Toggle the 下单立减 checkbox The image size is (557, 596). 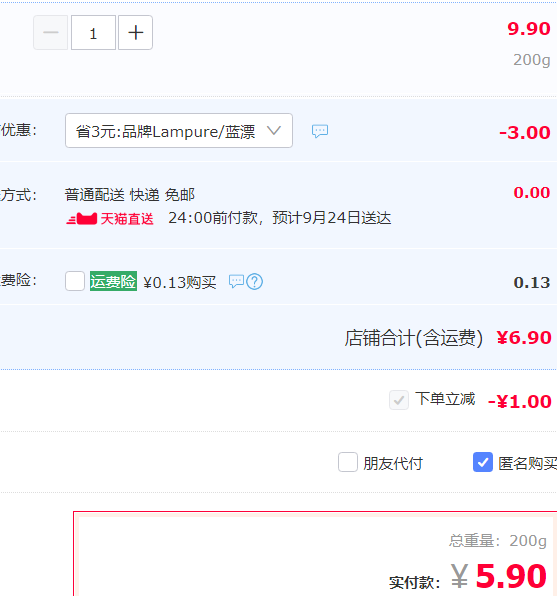click(399, 400)
